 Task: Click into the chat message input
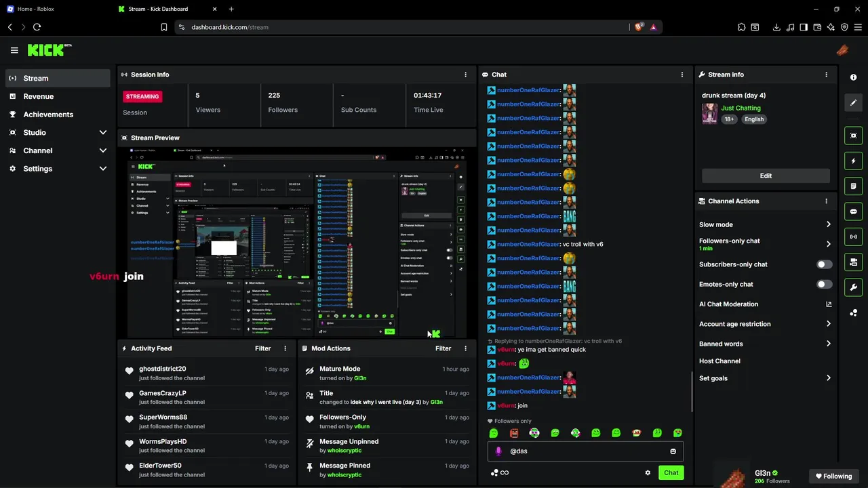tap(587, 451)
